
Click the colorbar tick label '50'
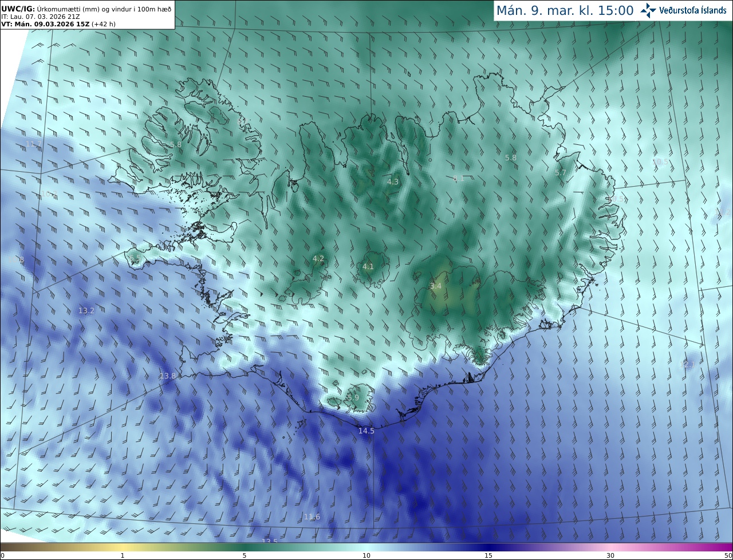728,555
